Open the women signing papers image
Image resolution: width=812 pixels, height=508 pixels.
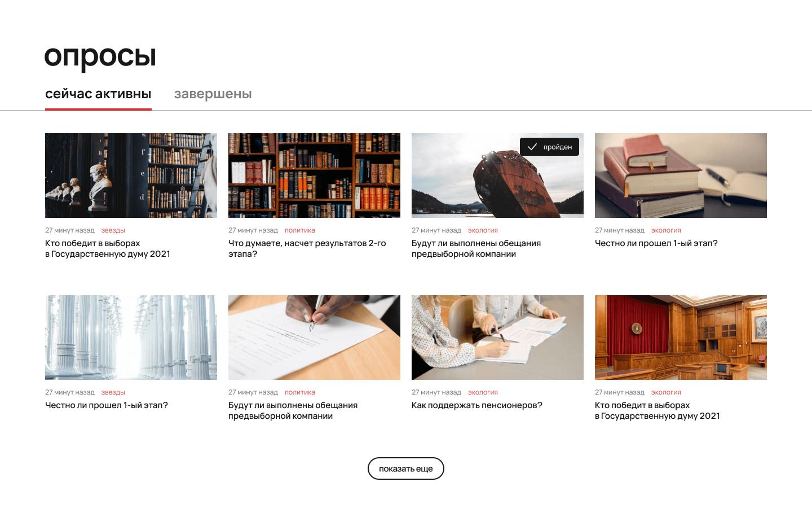pos(497,338)
